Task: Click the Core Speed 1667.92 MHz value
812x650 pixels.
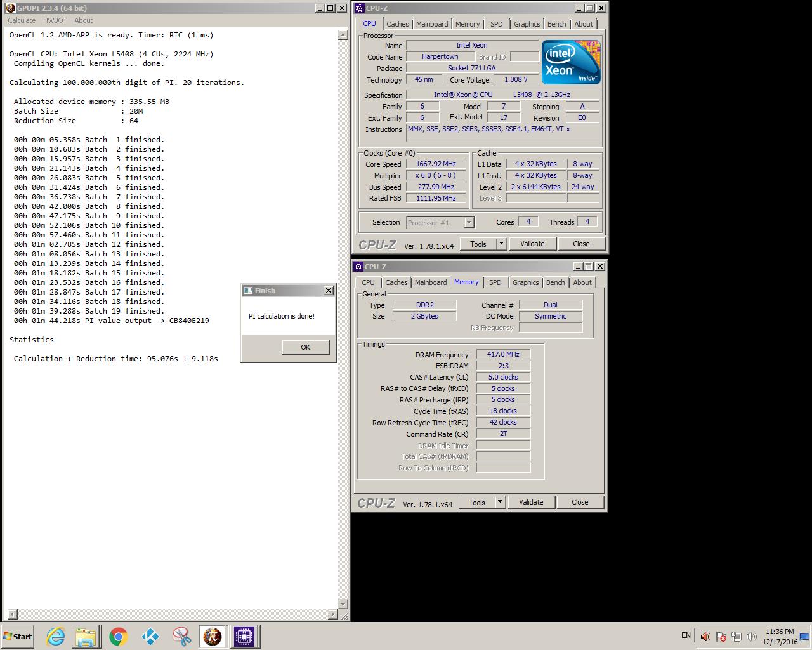Action: [x=436, y=164]
